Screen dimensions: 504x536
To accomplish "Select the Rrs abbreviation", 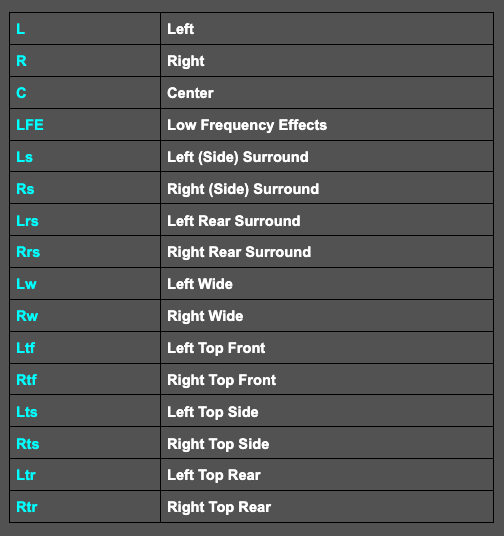I will (28, 252).
